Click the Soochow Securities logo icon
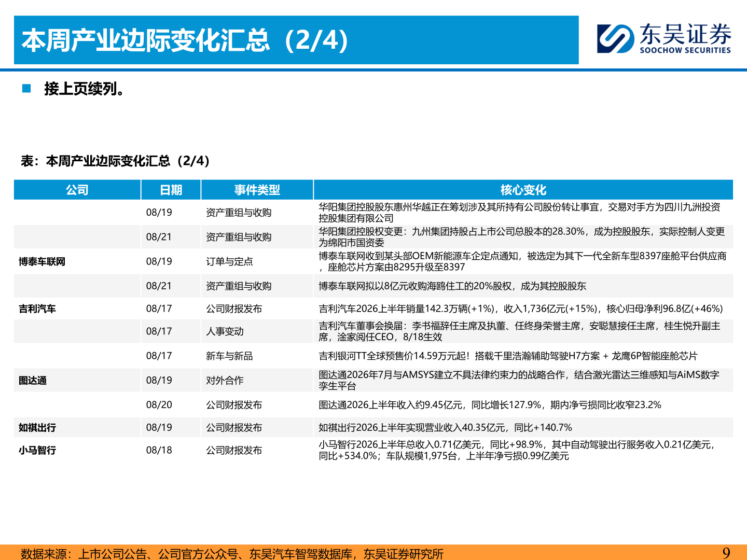Viewport: 747px width, 560px height. (616, 38)
